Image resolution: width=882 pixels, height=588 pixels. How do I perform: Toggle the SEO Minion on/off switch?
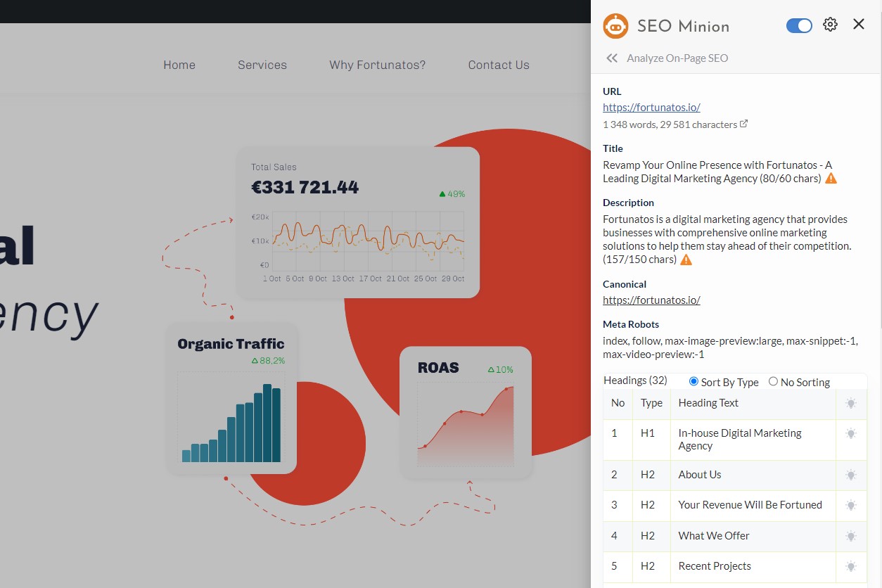[799, 25]
